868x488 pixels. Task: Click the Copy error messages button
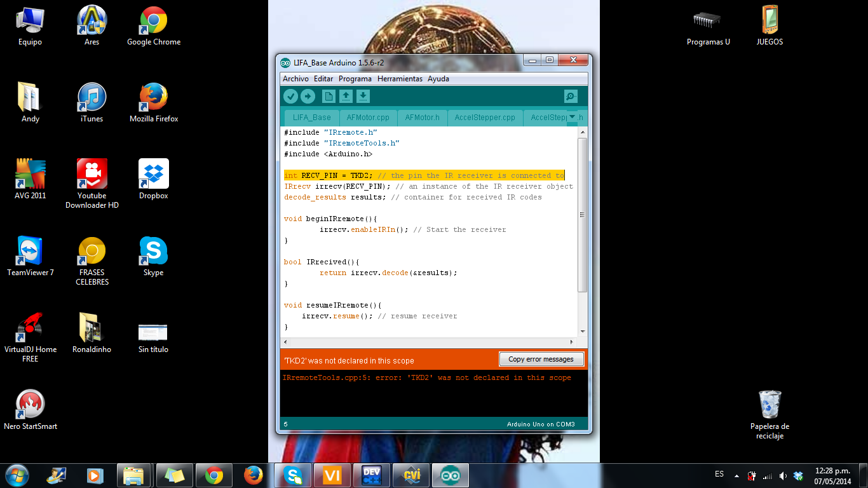[541, 359]
